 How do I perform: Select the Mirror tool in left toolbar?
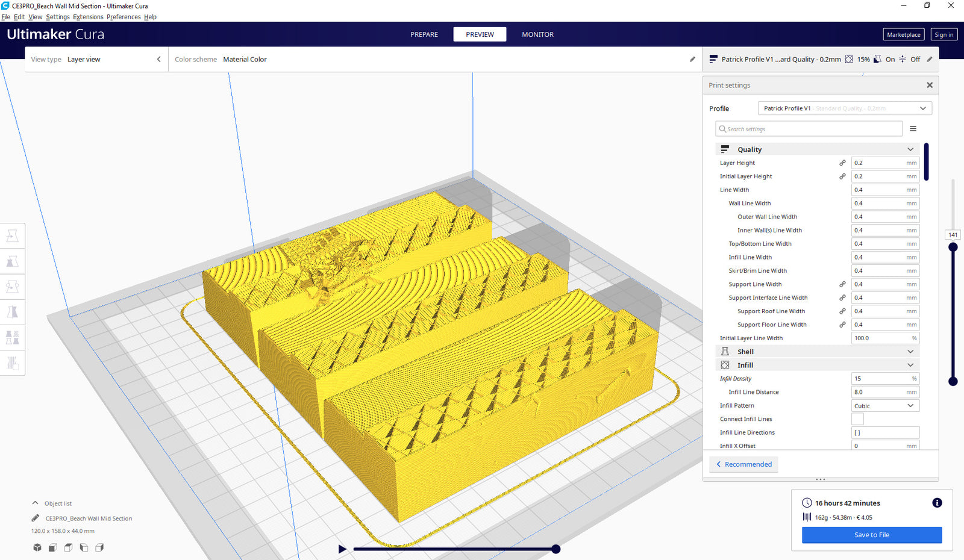point(12,312)
